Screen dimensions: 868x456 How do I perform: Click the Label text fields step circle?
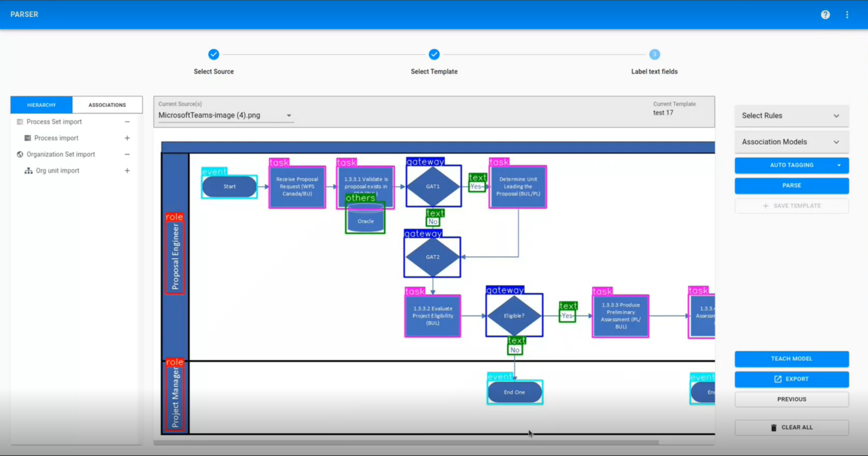click(654, 54)
